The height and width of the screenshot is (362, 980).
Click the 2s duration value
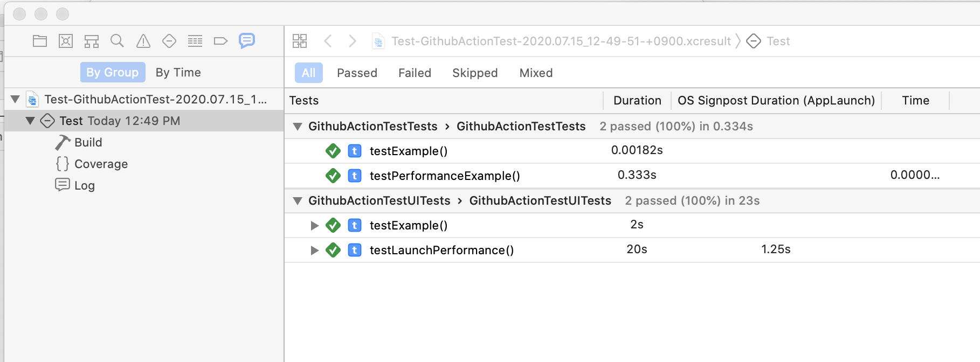click(x=637, y=224)
